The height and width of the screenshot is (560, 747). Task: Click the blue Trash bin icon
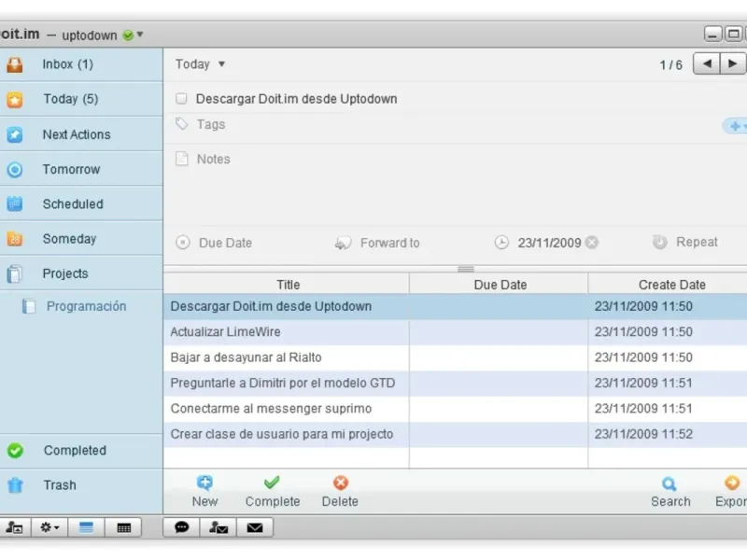click(x=15, y=485)
